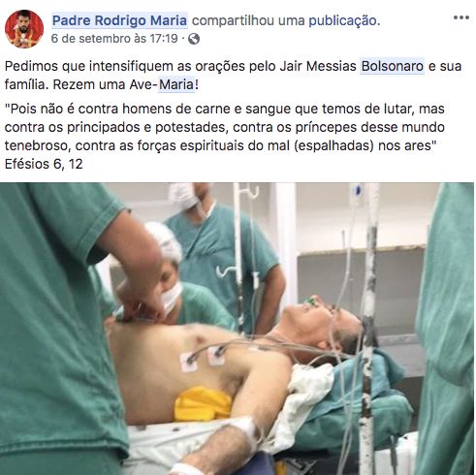Open the 6 de setembro às 17:19 timestamp

(114, 39)
